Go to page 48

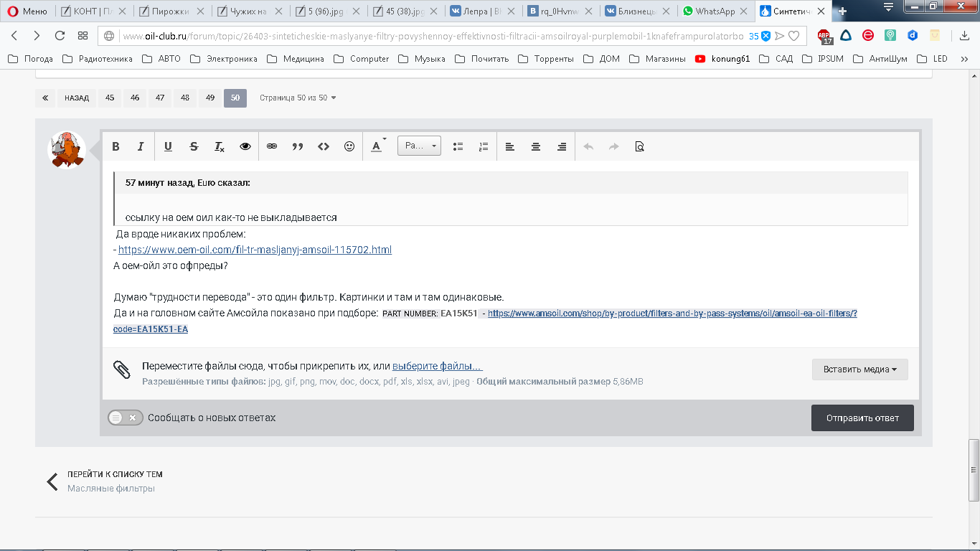coord(185,98)
